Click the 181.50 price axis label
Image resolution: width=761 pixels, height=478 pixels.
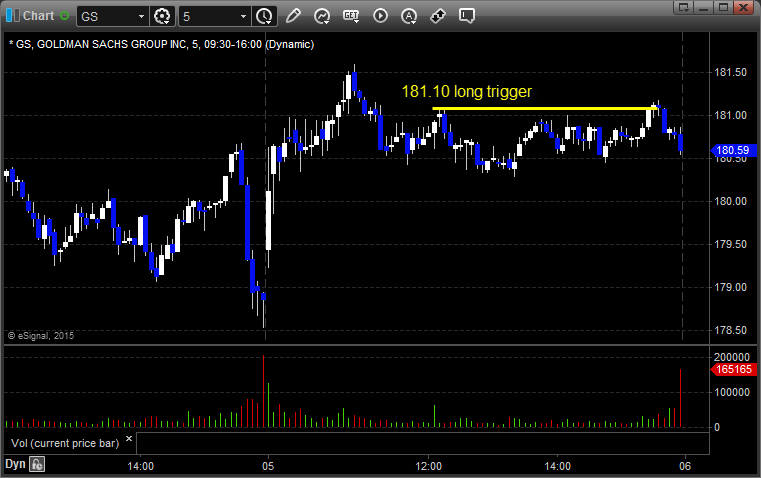point(730,72)
